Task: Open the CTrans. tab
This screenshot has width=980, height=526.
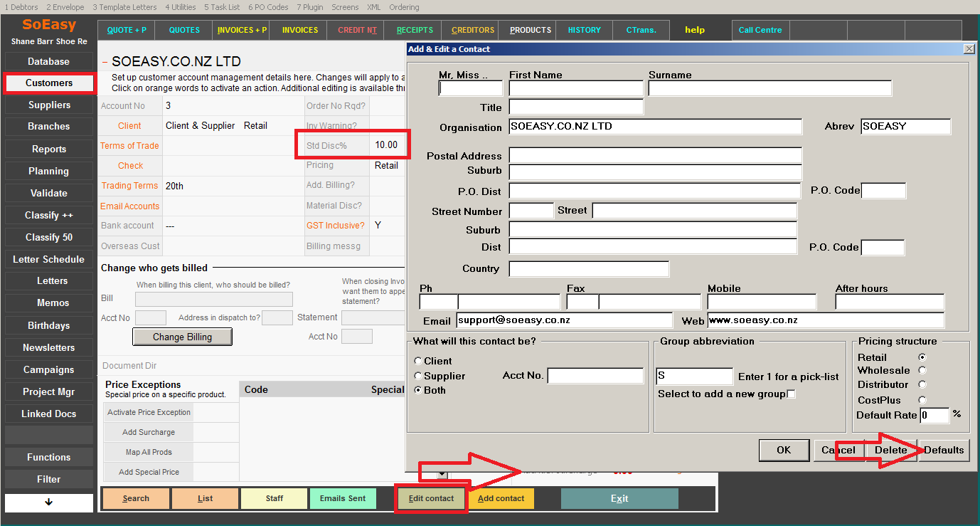Action: pyautogui.click(x=641, y=30)
